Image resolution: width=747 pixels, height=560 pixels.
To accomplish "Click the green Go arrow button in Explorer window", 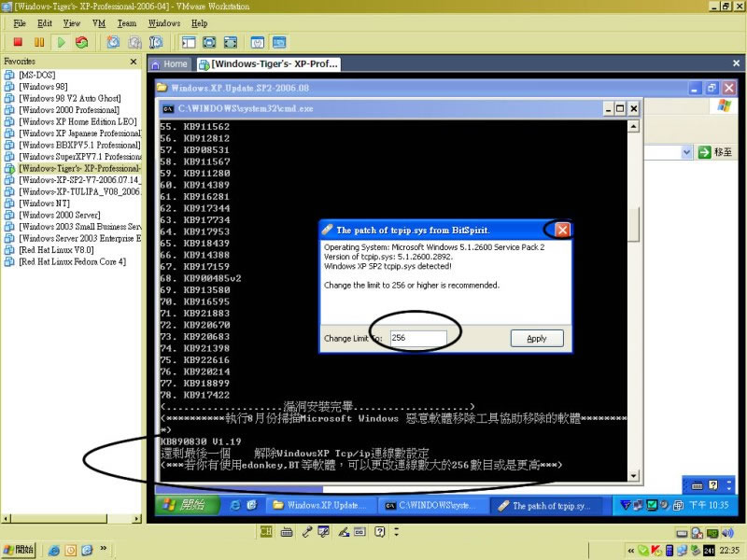I will 704,152.
